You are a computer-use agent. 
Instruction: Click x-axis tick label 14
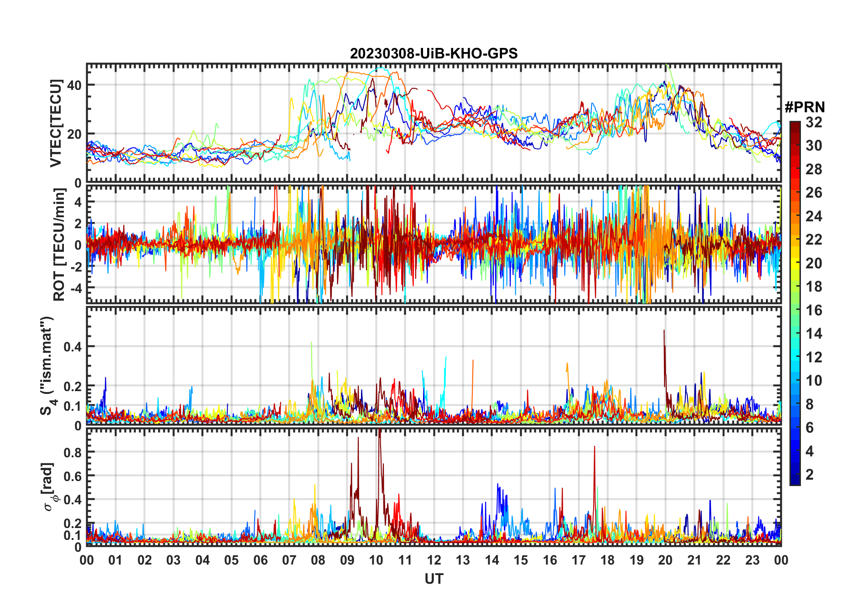click(492, 560)
